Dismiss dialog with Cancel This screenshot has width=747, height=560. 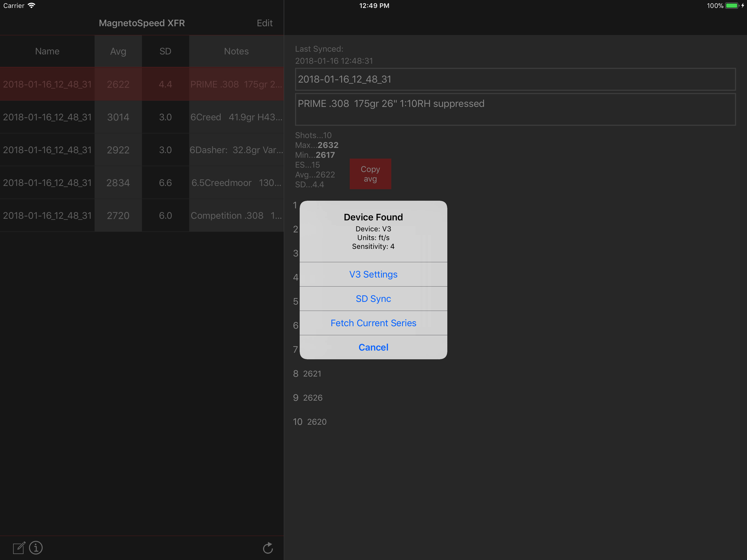tap(373, 347)
